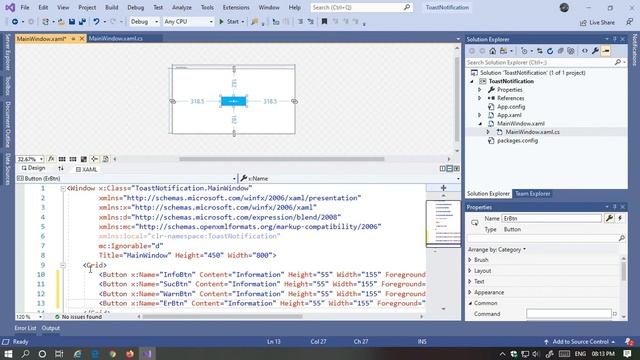Click Collapse All icon in Solution Explorer

pyautogui.click(x=560, y=51)
